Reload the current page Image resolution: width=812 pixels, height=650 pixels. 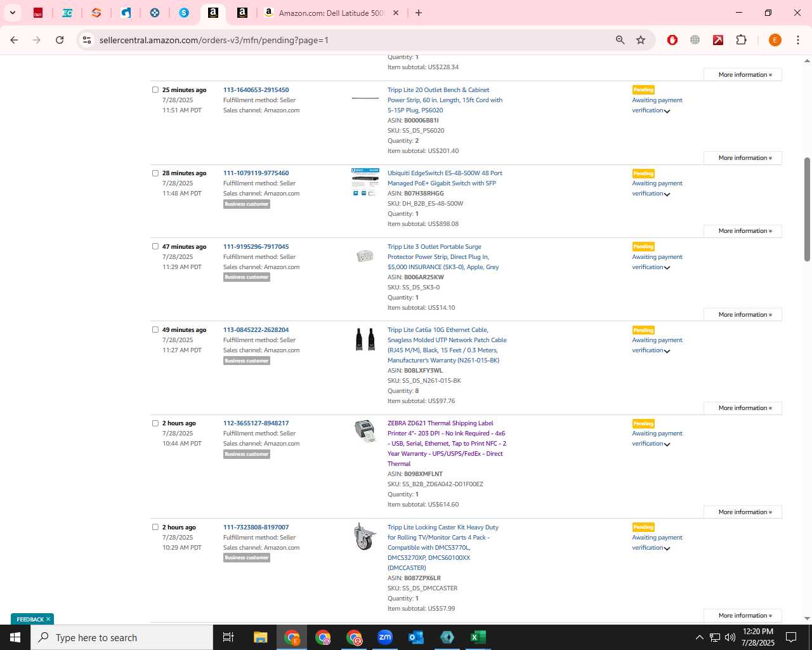click(60, 40)
